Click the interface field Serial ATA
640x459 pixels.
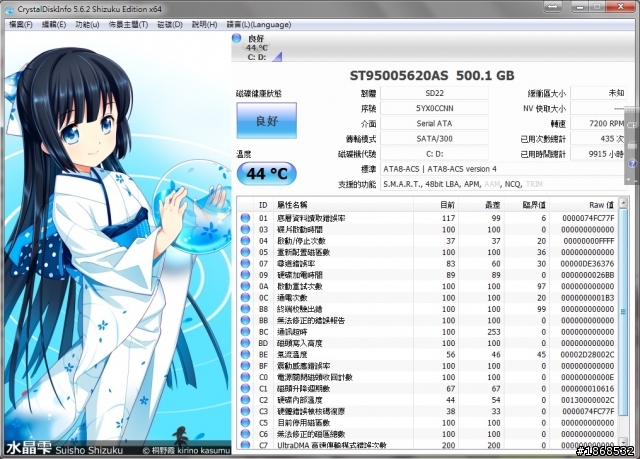point(434,123)
